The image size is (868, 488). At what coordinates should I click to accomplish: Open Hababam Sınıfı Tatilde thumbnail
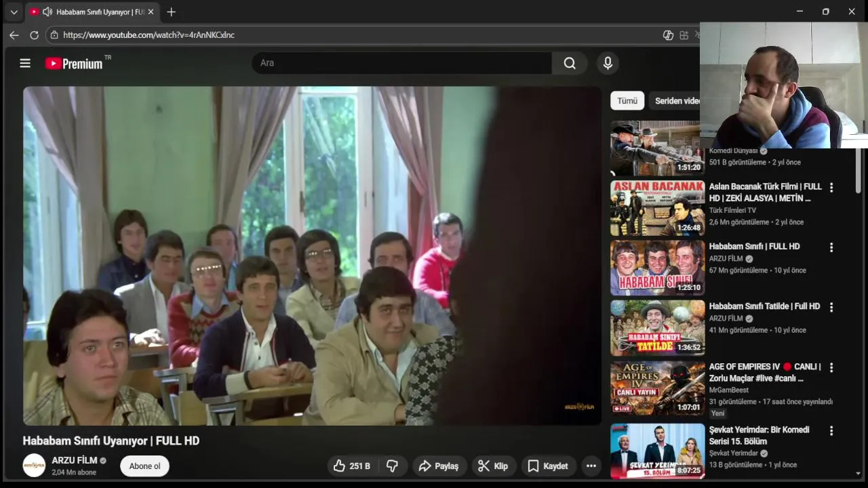pyautogui.click(x=658, y=328)
